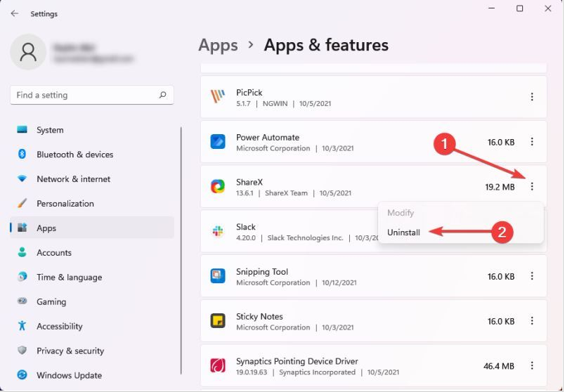
Task: Click the Sticky Notes app icon
Action: click(x=218, y=321)
